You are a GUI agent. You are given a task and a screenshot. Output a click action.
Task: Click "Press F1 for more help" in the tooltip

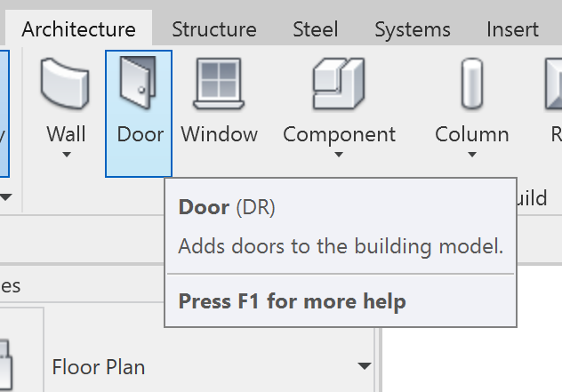[x=292, y=301]
